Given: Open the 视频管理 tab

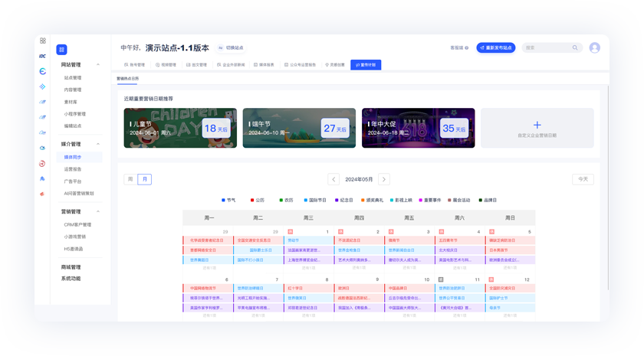Looking at the screenshot, I should pyautogui.click(x=166, y=65).
